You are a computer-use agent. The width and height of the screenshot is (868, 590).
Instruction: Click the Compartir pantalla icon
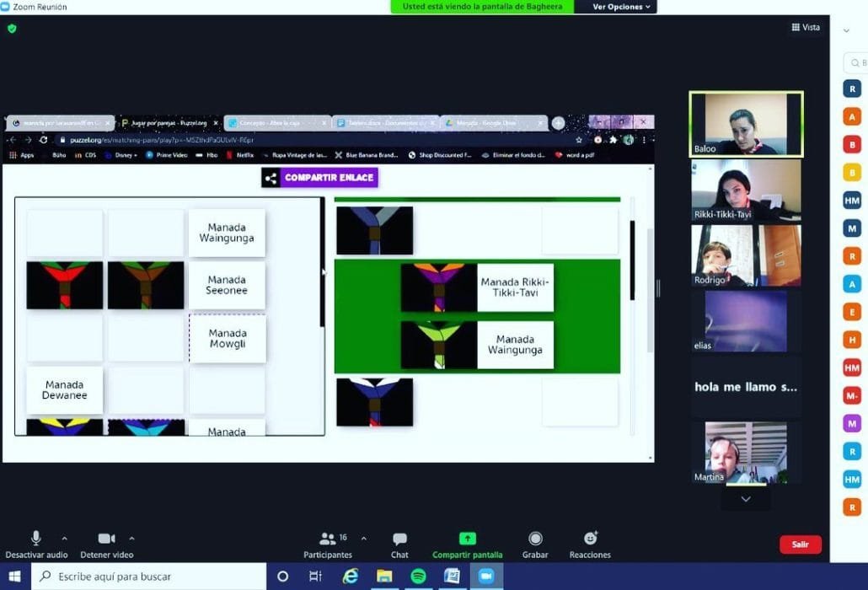click(467, 539)
